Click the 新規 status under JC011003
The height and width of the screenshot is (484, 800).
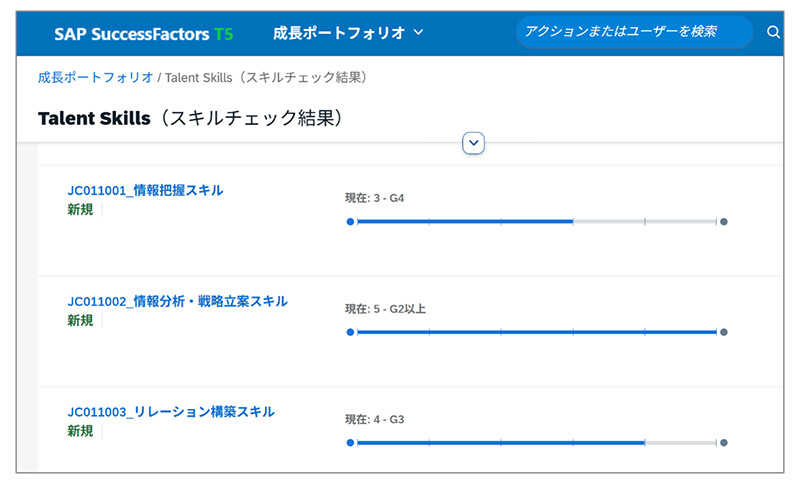pyautogui.click(x=80, y=431)
